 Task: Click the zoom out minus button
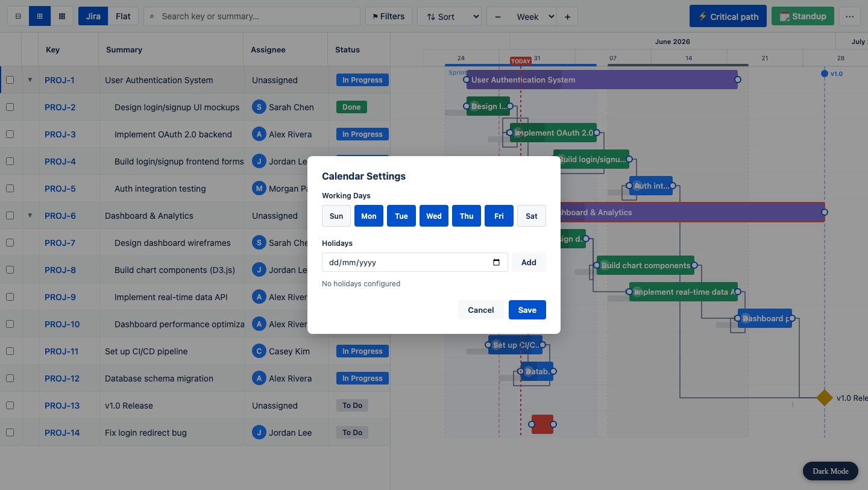tap(497, 16)
